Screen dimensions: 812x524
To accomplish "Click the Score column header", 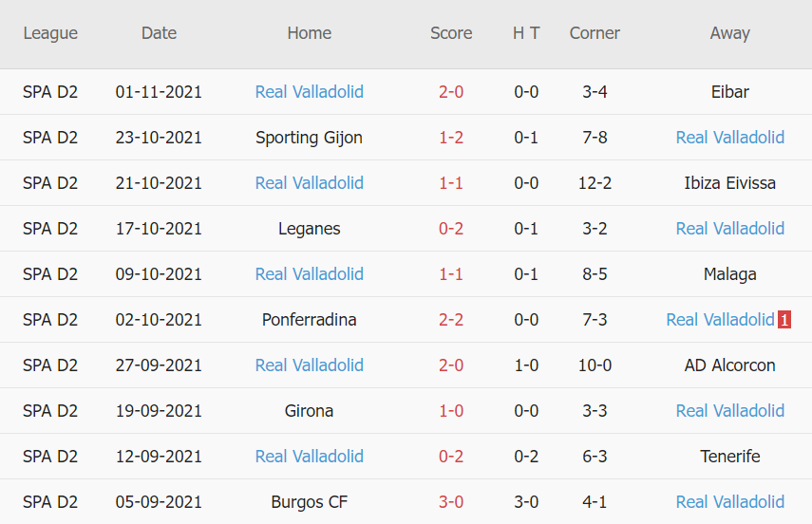I will (x=451, y=33).
